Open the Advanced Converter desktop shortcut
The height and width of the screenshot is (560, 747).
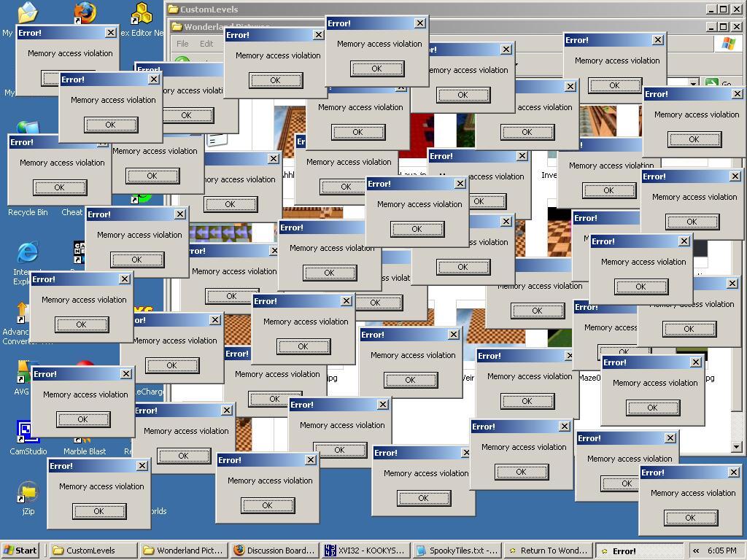[22, 311]
